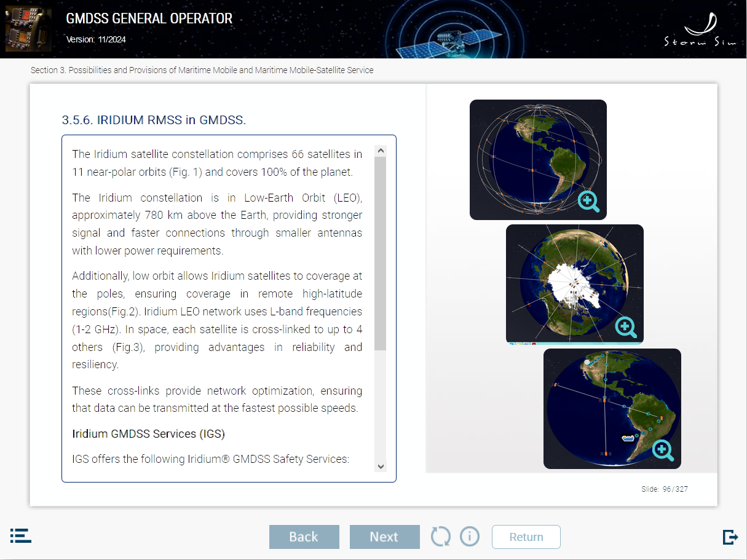Advance to the next slide with Next
The height and width of the screenshot is (560, 747).
[385, 537]
